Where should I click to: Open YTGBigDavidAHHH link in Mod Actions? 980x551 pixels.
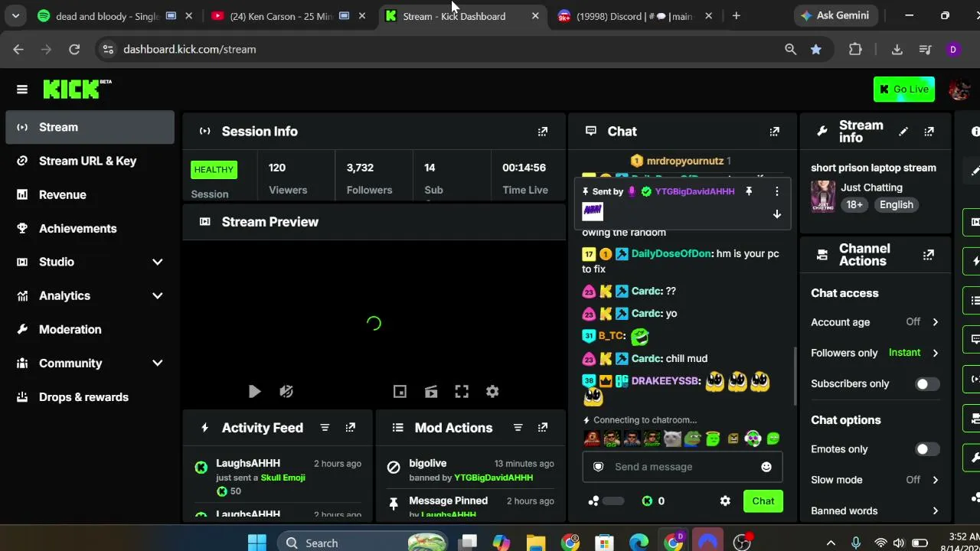(x=494, y=478)
